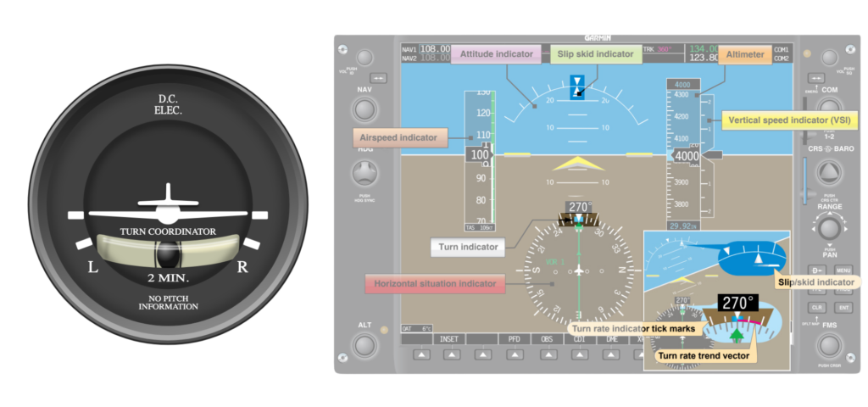Click the altitude readout 4000 pointer box
The width and height of the screenshot is (868, 407).
[687, 156]
